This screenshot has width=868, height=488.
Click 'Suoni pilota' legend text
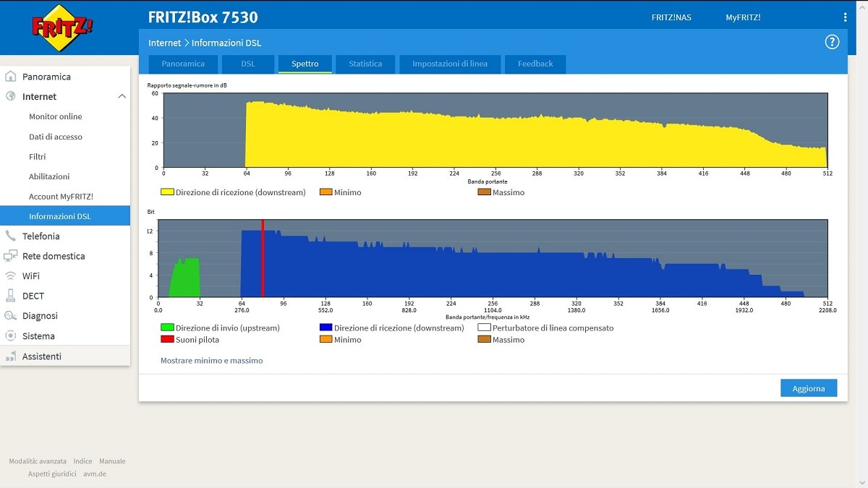click(x=197, y=340)
